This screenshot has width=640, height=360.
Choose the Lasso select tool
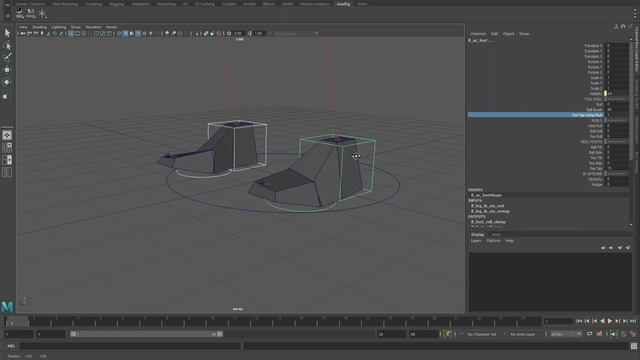point(7,45)
